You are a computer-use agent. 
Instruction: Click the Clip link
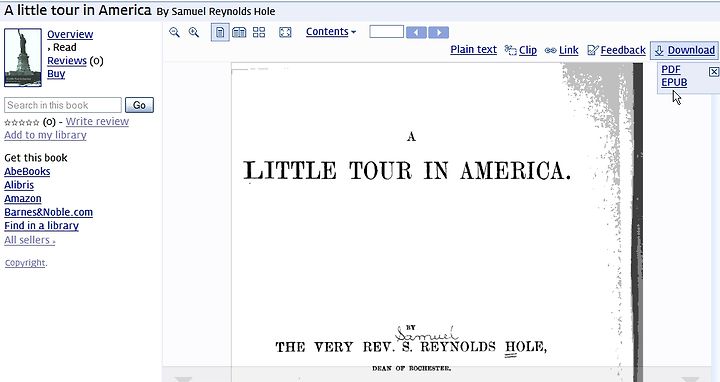[x=528, y=50]
